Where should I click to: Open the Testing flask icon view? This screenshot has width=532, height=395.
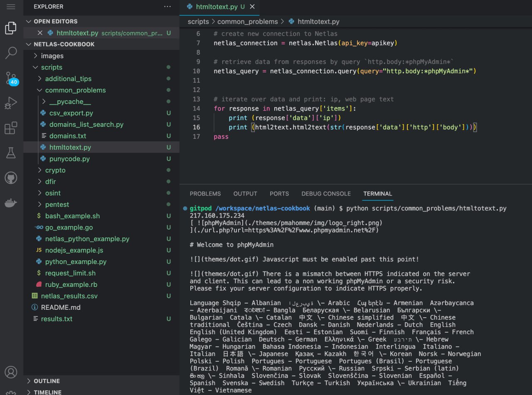click(11, 153)
